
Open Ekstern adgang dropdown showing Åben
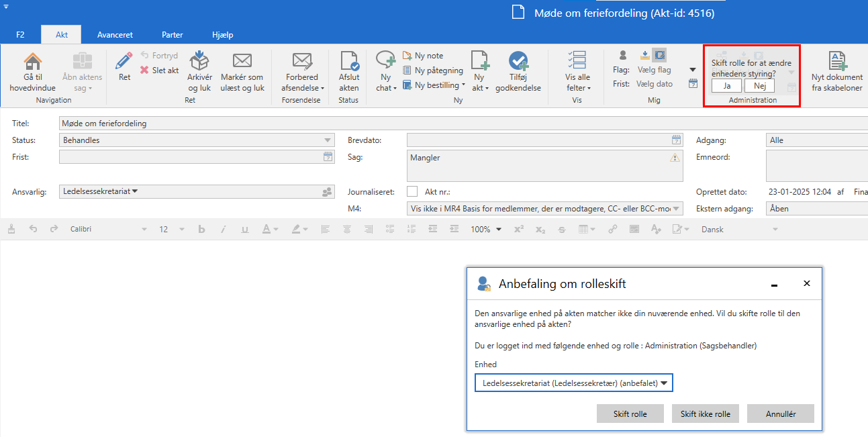click(x=817, y=209)
